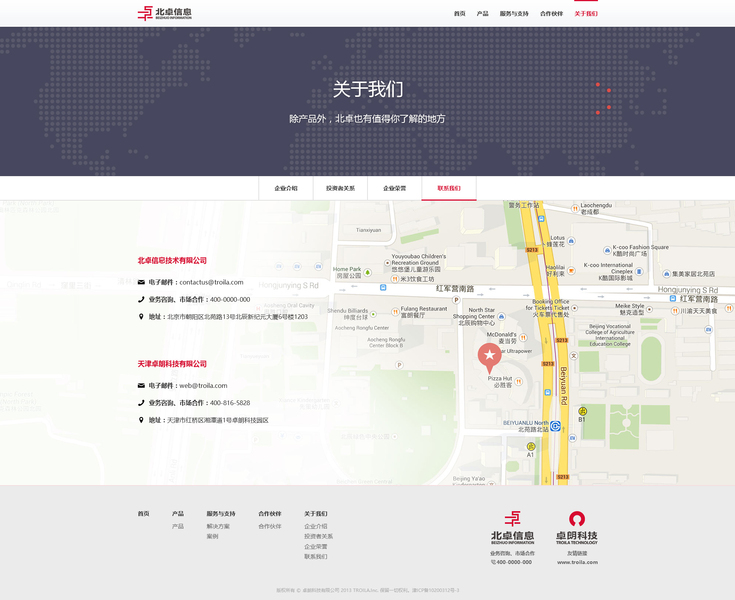Click the 集美家居北苑店 shopping marker
Screen dimensions: 735x600
(667, 274)
